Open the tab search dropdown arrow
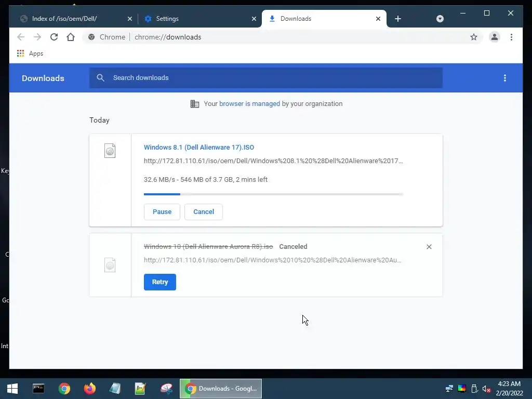The image size is (532, 399). tap(440, 19)
